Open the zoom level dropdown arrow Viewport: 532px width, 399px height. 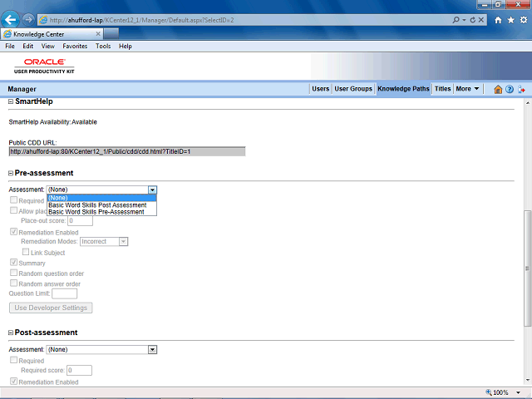tap(518, 392)
